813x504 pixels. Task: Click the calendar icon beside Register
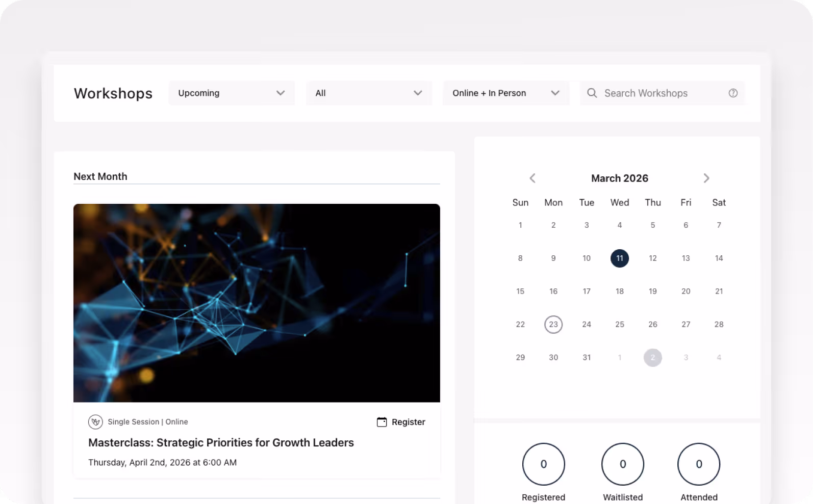point(382,422)
